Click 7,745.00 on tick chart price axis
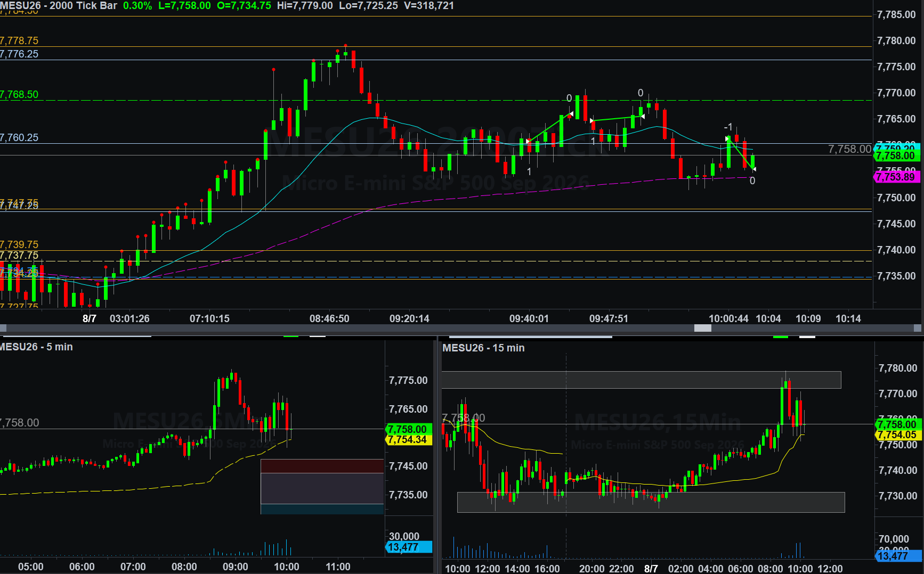Image resolution: width=924 pixels, height=574 pixels. click(896, 224)
